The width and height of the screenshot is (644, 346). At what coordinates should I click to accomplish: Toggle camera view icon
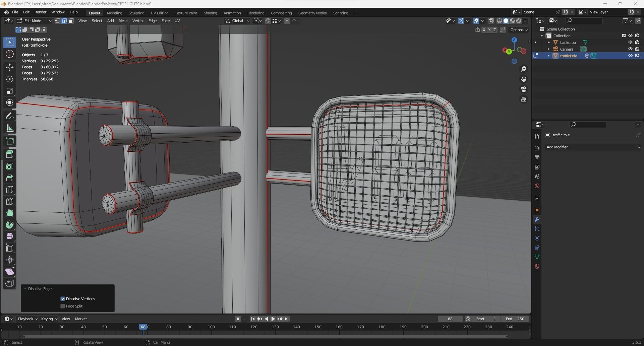pos(523,89)
